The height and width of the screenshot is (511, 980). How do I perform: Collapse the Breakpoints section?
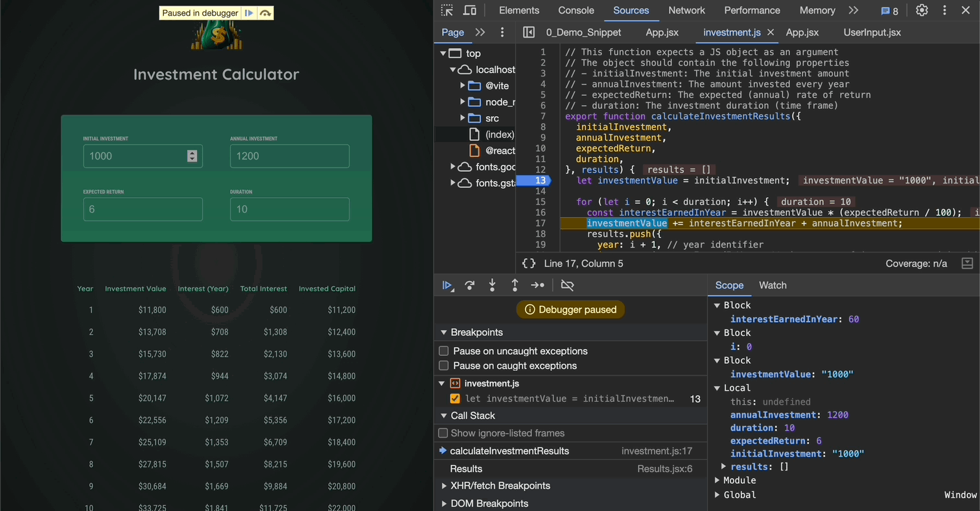[444, 333]
